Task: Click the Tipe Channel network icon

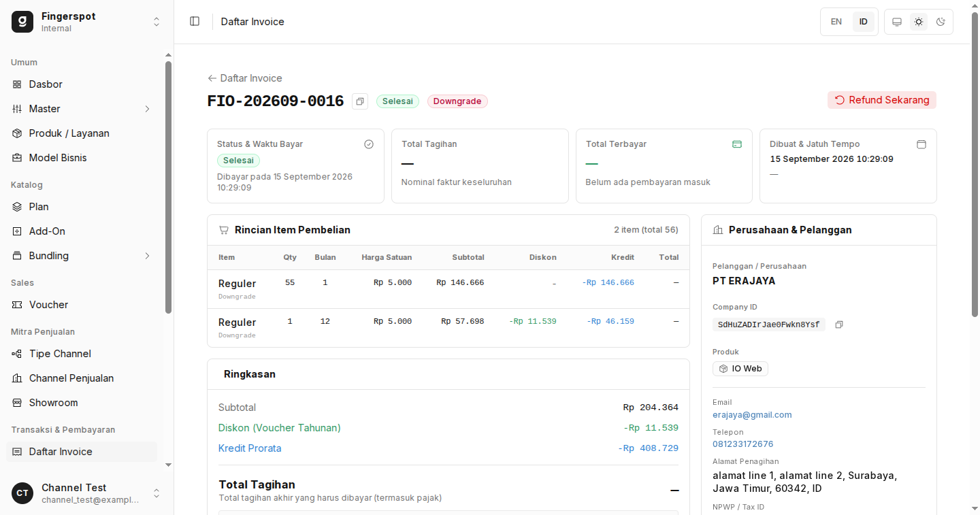Action: [17, 354]
